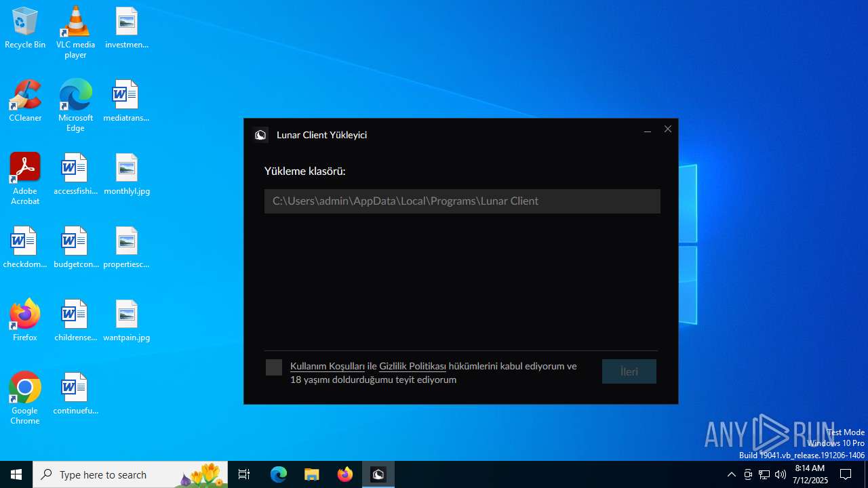This screenshot has height=488, width=868.
Task: Select the investmen... image file icon
Action: coord(127,28)
